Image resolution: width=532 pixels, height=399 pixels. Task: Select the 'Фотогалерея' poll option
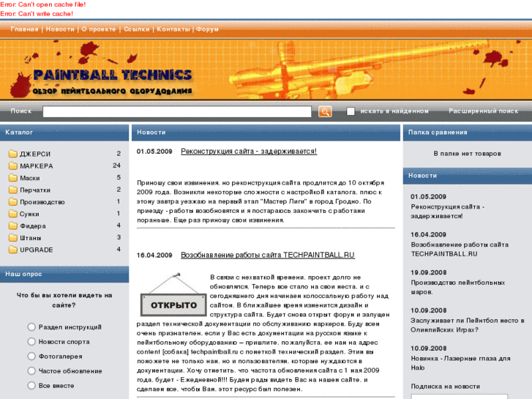click(31, 357)
